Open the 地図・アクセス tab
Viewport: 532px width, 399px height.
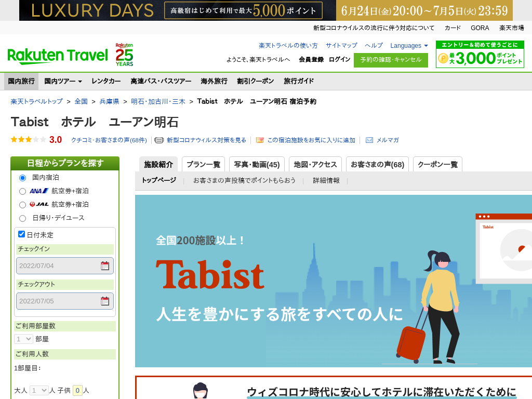tap(315, 165)
